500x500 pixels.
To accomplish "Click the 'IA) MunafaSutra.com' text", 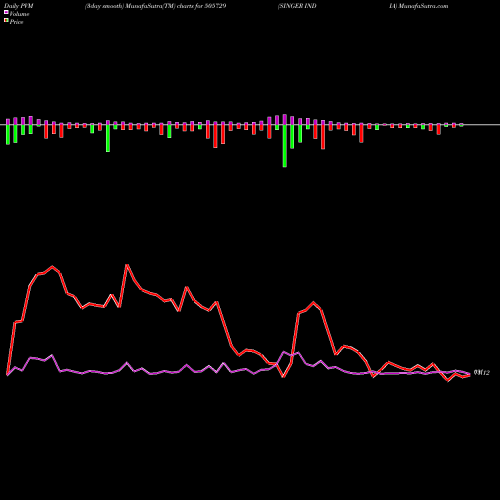I will click(x=419, y=6).
